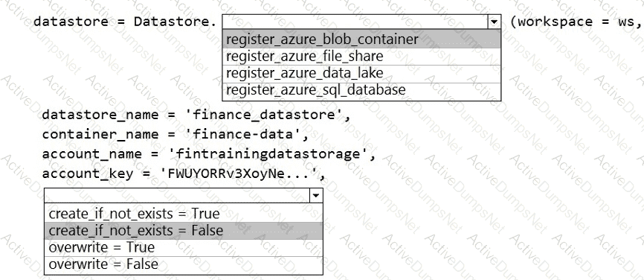Viewport: 644px width, 280px height.
Task: Expand the dropdown arrow below account_key
Action: pos(316,196)
